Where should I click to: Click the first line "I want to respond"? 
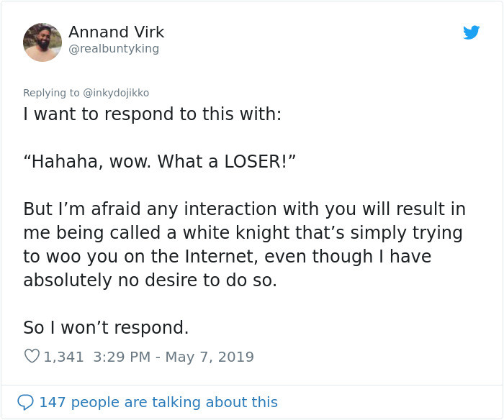point(152,114)
